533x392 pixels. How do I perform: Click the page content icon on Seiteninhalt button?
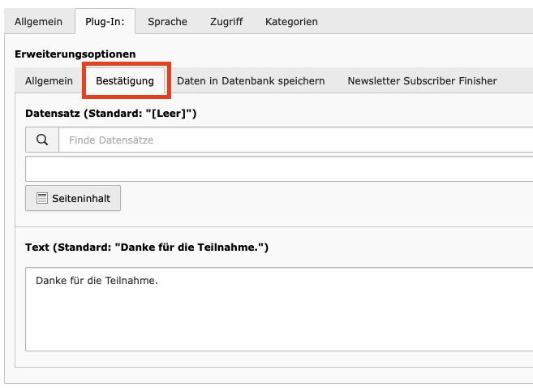(x=42, y=198)
